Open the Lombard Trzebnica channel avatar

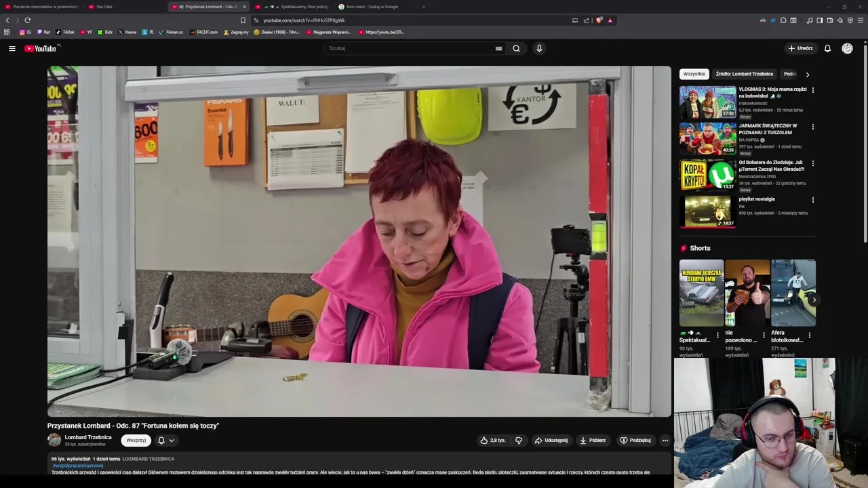(x=54, y=440)
